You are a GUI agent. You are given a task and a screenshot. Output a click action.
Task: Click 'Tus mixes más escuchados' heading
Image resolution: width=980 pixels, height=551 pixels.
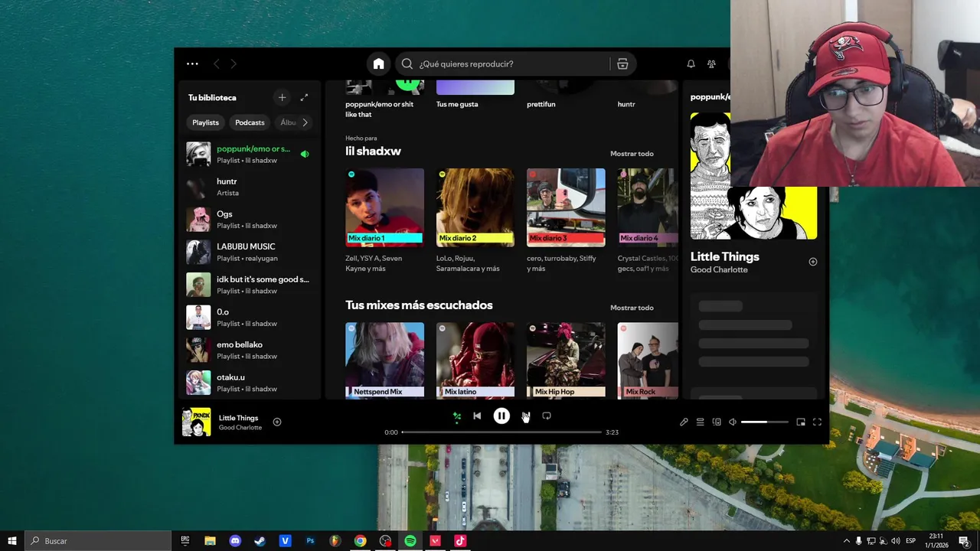(419, 305)
